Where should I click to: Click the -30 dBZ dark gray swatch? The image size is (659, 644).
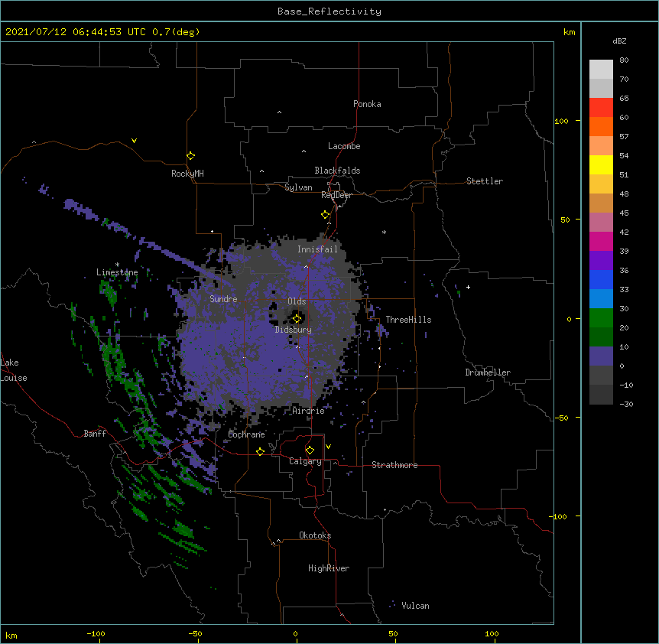tap(601, 395)
